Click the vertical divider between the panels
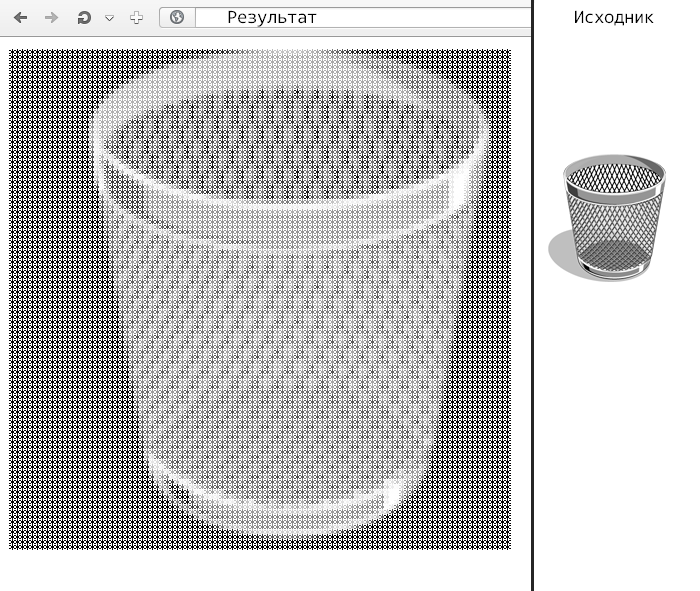This screenshot has height=591, width=700. 532,300
